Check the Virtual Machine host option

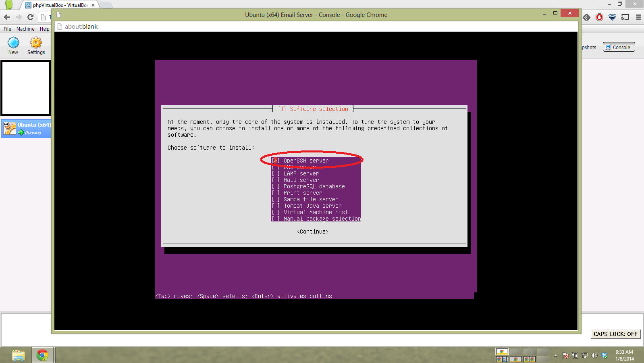[x=276, y=212]
